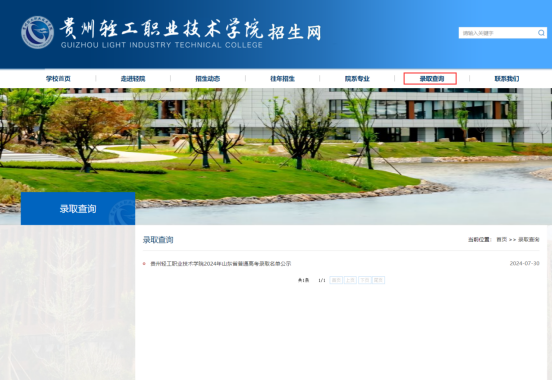Go to 往年招生 in the navigation bar
The width and height of the screenshot is (553, 381).
point(282,78)
